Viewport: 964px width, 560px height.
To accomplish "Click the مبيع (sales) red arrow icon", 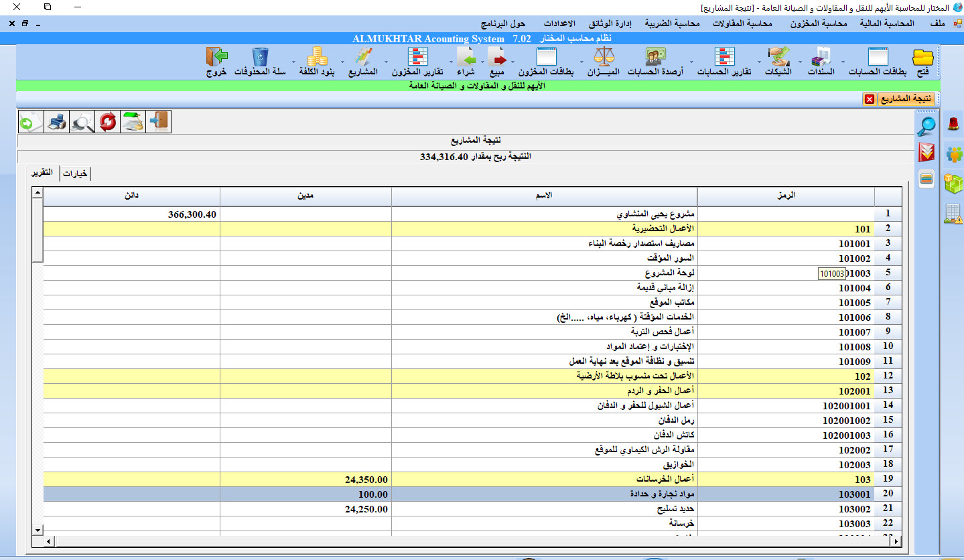I will tap(496, 57).
